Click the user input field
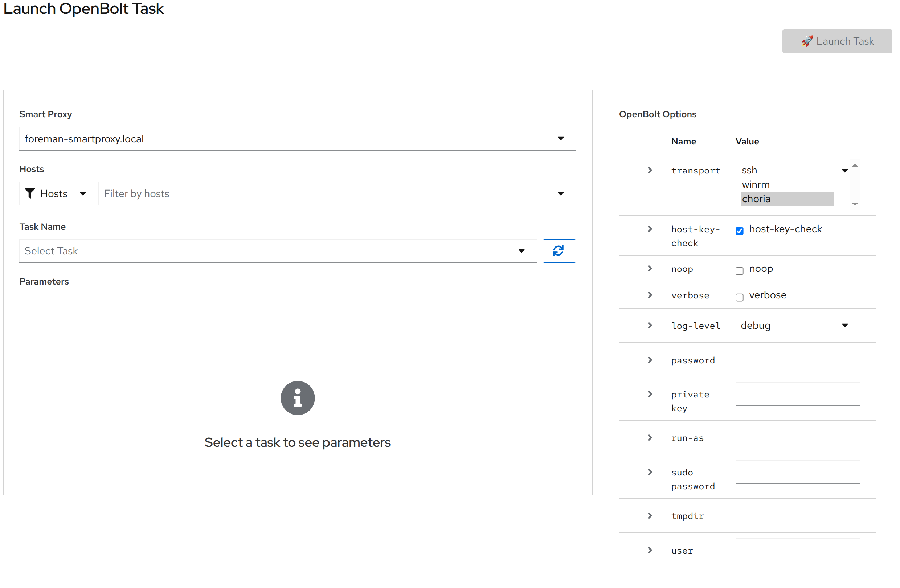This screenshot has width=900, height=588. 798,550
